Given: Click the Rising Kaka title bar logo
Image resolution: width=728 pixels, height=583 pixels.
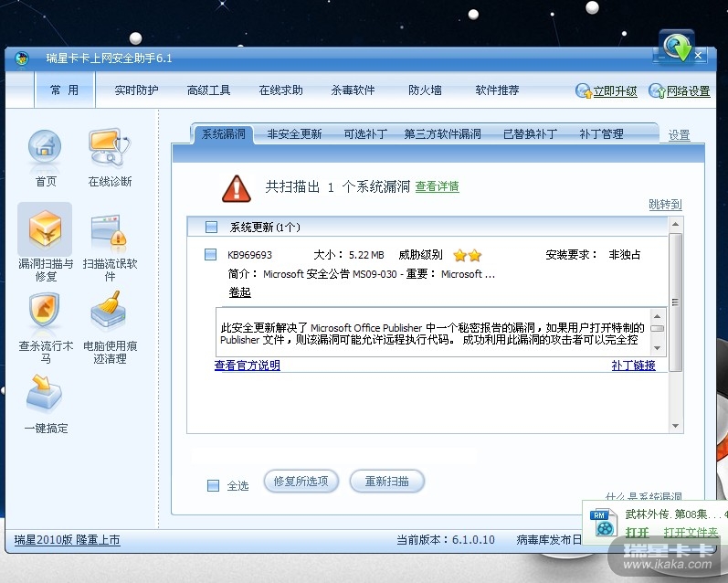Looking at the screenshot, I should pyautogui.click(x=21, y=59).
